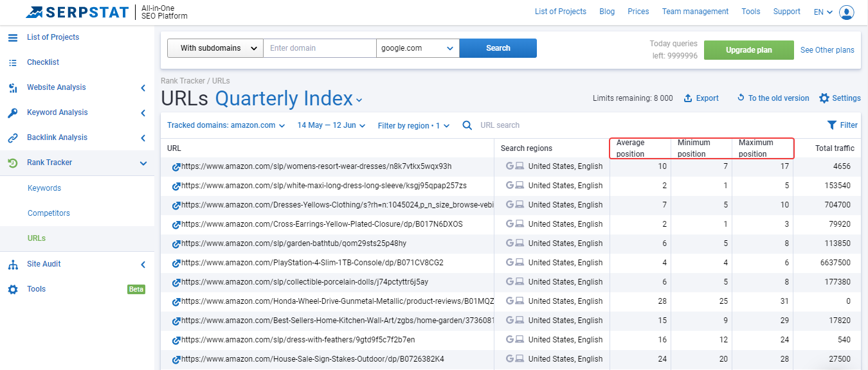Open List of Projects in top navigation
Image resolution: width=868 pixels, height=370 pixels.
coord(561,12)
